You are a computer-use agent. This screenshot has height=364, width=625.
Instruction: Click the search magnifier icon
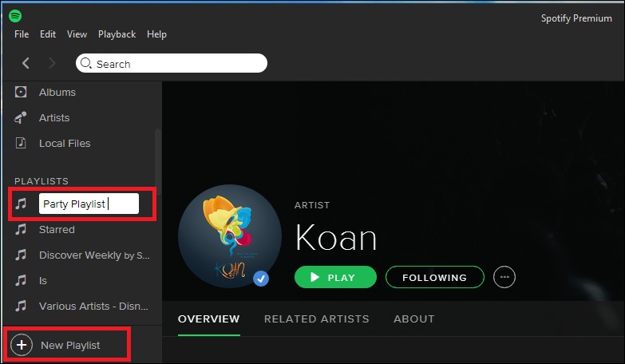tap(85, 63)
